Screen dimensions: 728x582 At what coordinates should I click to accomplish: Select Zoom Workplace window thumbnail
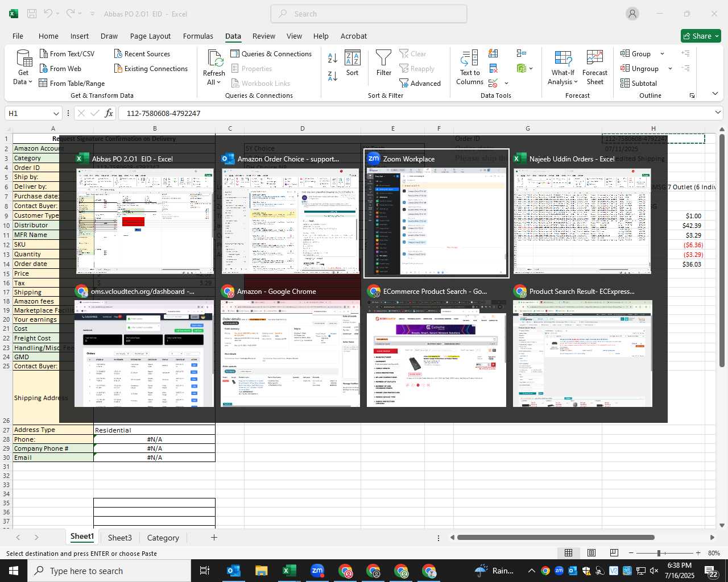coord(437,214)
